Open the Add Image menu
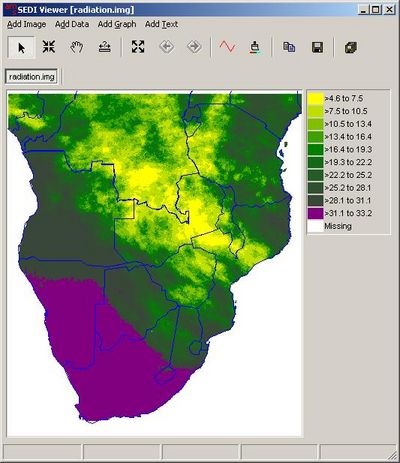The height and width of the screenshot is (463, 400). (x=26, y=24)
